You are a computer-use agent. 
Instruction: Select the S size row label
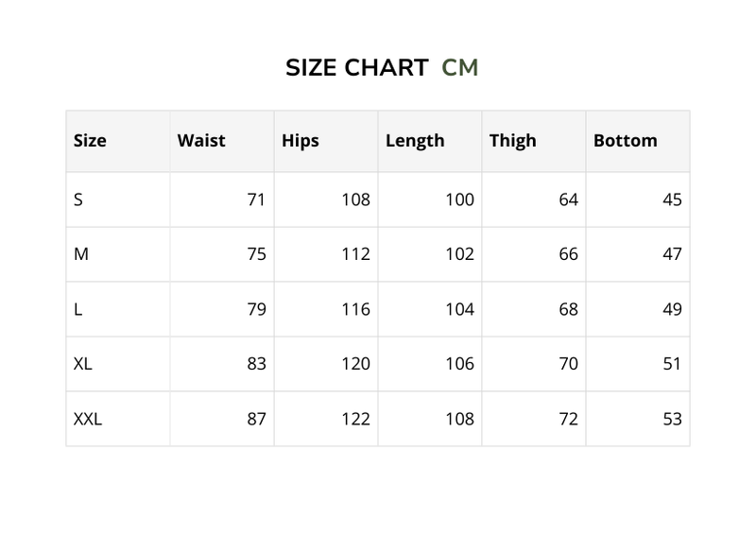(x=78, y=199)
